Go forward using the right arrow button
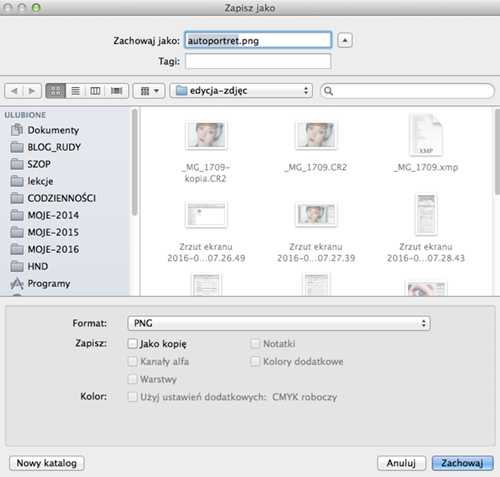Viewport: 500px width, 477px height. 32,91
